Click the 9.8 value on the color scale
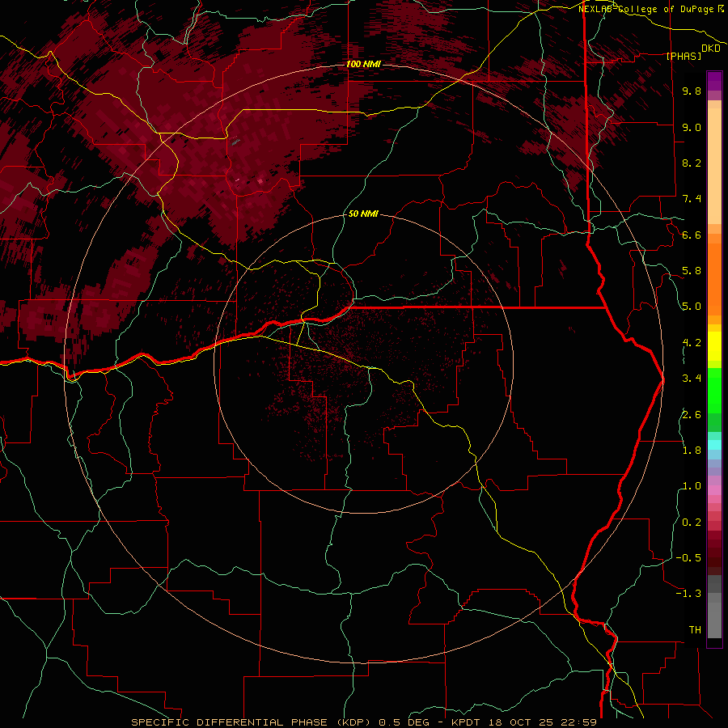The height and width of the screenshot is (728, 728). 692,91
